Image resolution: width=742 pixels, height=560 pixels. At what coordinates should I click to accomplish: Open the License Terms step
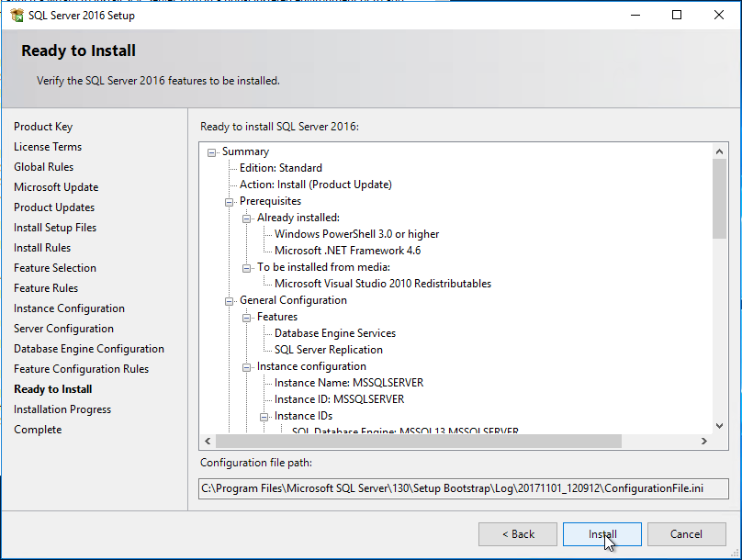[x=48, y=147]
